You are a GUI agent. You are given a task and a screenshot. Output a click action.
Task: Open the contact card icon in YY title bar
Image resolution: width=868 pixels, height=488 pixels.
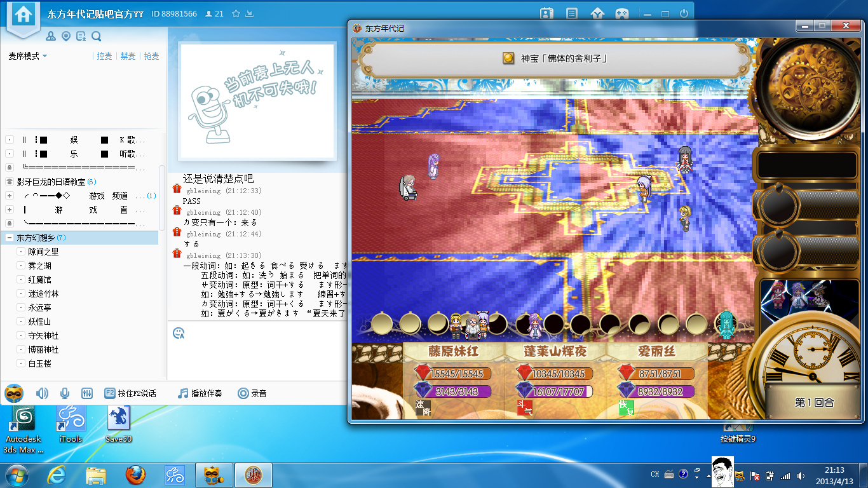coord(546,13)
